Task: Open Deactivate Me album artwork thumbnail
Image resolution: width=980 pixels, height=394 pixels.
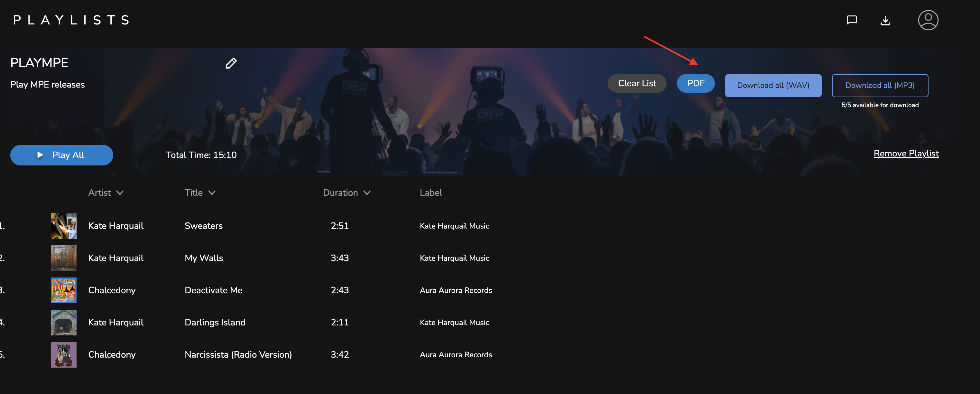Action: click(63, 290)
